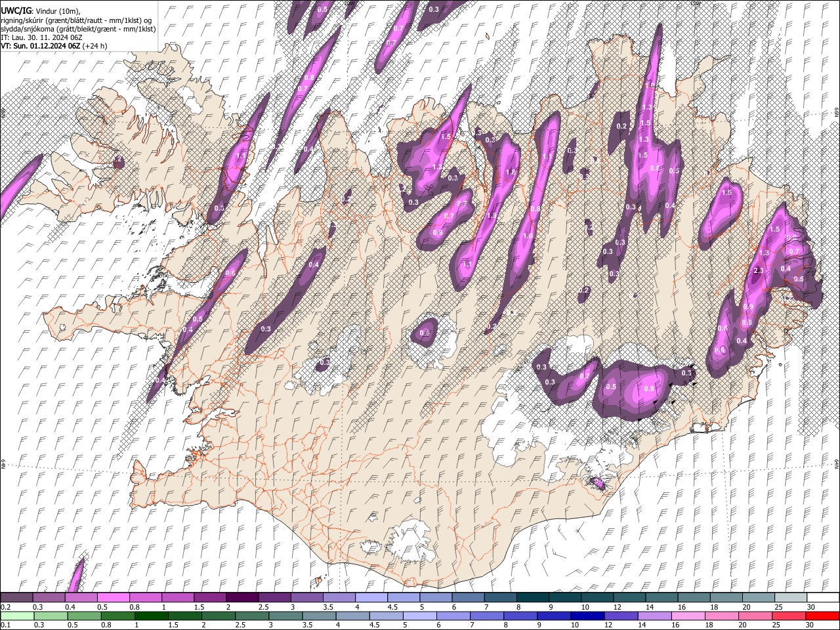Click the 'UWC/IG: Vindur (10m)' title text
The height and width of the screenshot is (630, 840).
[40, 11]
